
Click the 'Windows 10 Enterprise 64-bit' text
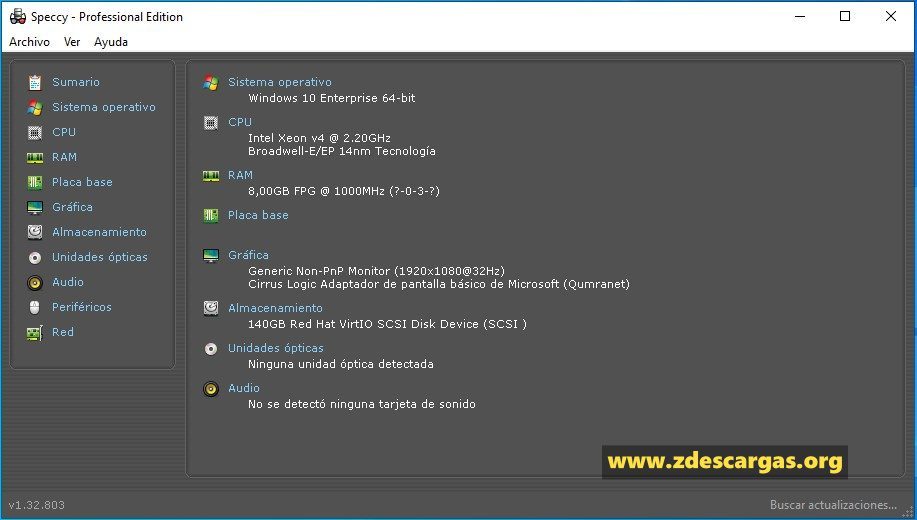pyautogui.click(x=332, y=98)
